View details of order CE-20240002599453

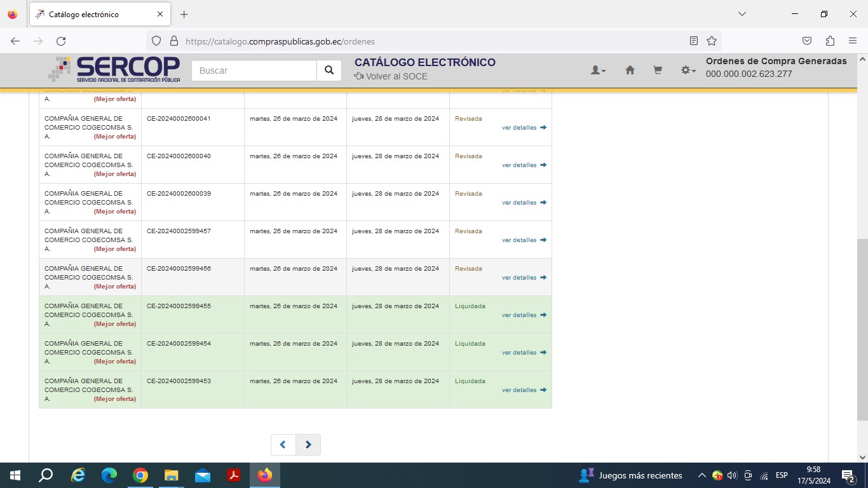tap(524, 390)
